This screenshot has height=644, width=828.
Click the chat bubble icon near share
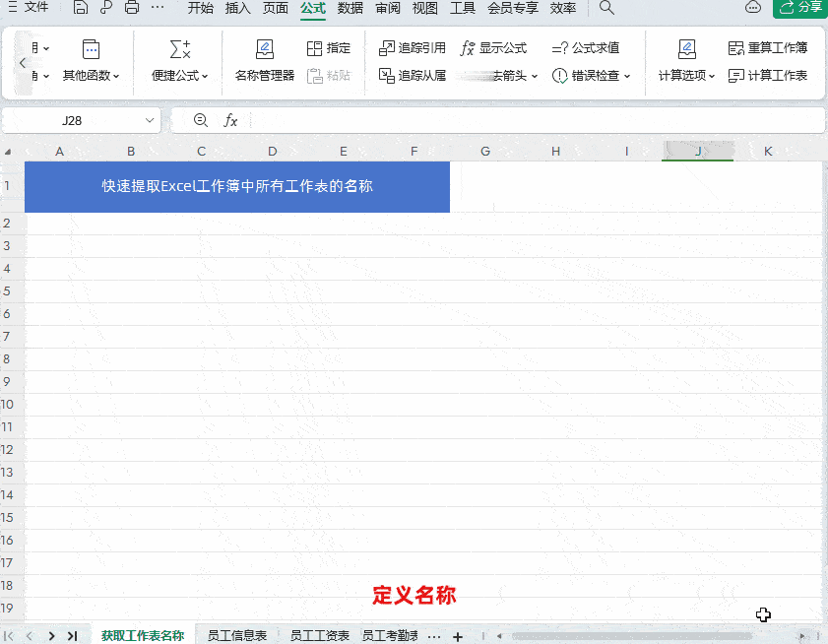[753, 8]
